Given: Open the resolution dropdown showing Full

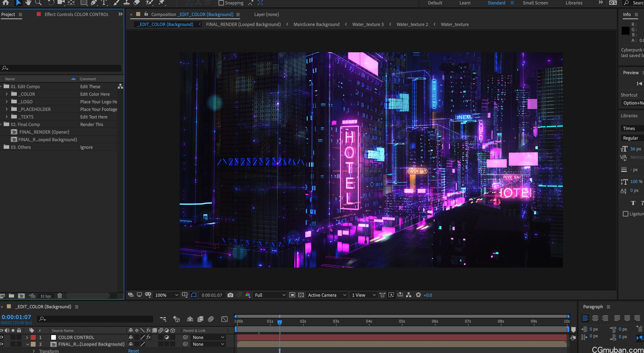Looking at the screenshot, I should click(269, 295).
